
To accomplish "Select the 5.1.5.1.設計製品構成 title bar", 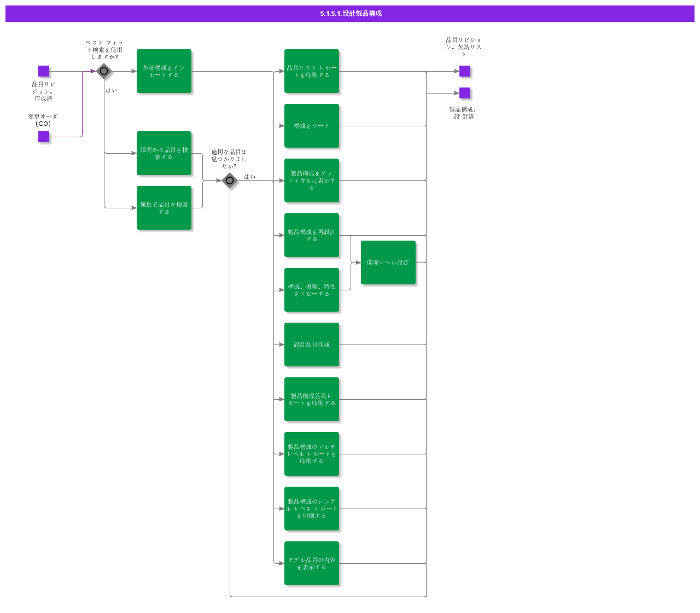I will [350, 14].
